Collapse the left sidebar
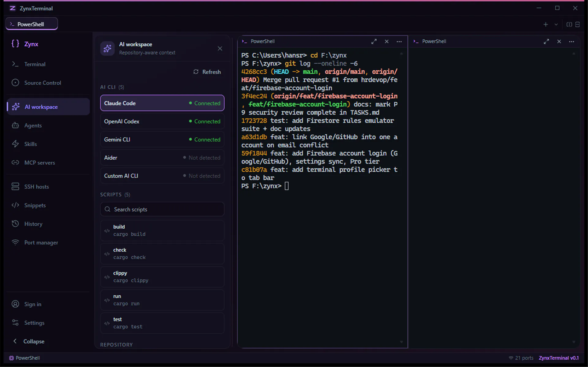The height and width of the screenshot is (367, 588). pos(48,341)
